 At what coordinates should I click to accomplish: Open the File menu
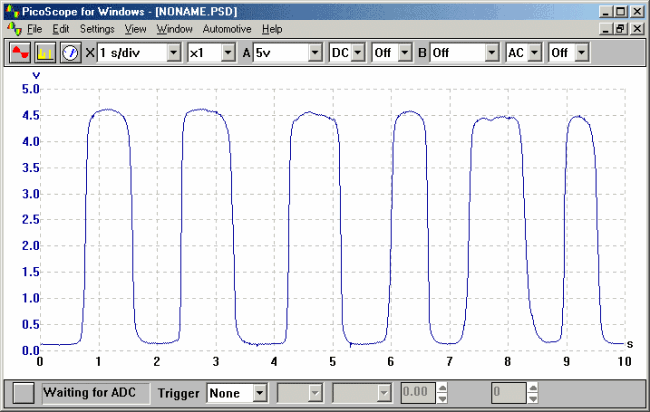pos(35,29)
